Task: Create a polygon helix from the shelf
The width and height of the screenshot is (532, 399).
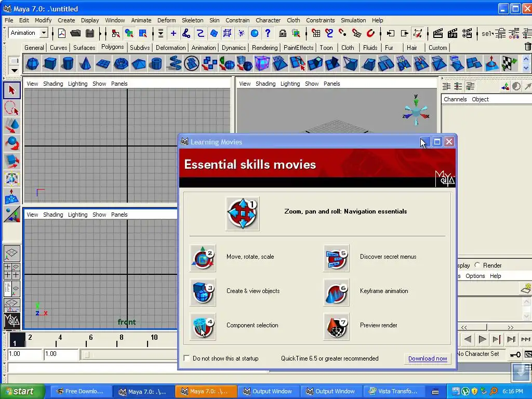Action: tap(174, 63)
